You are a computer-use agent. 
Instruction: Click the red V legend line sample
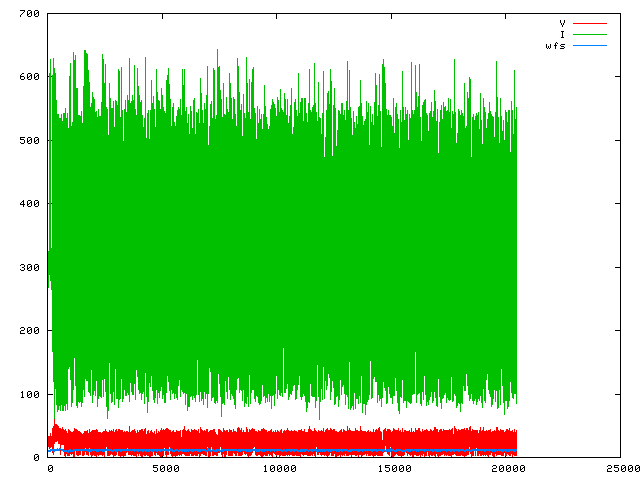(x=590, y=23)
